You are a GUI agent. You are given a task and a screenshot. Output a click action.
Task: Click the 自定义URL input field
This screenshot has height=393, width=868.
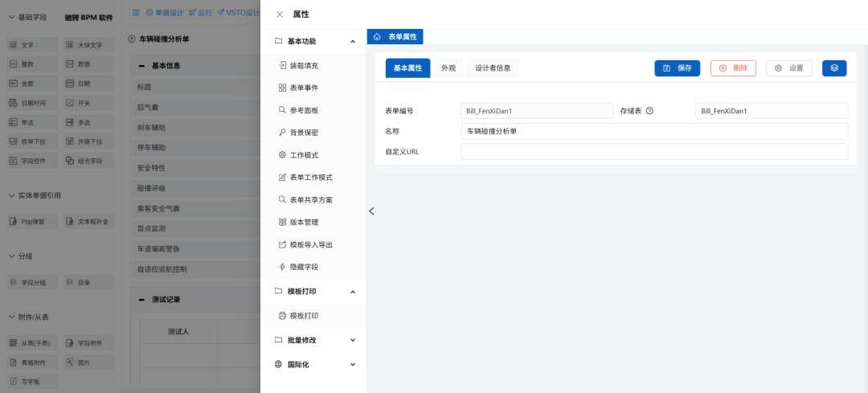(654, 152)
